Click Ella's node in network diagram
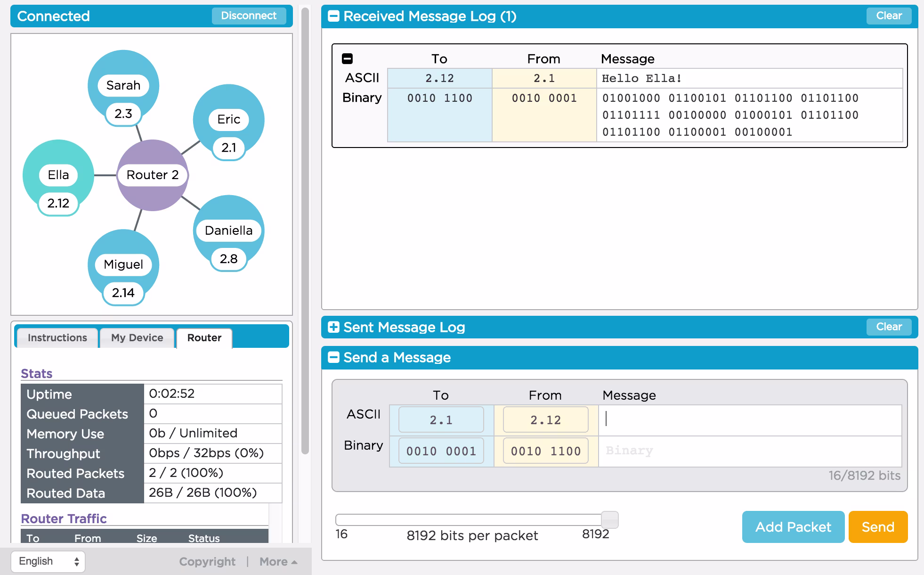 (58, 175)
